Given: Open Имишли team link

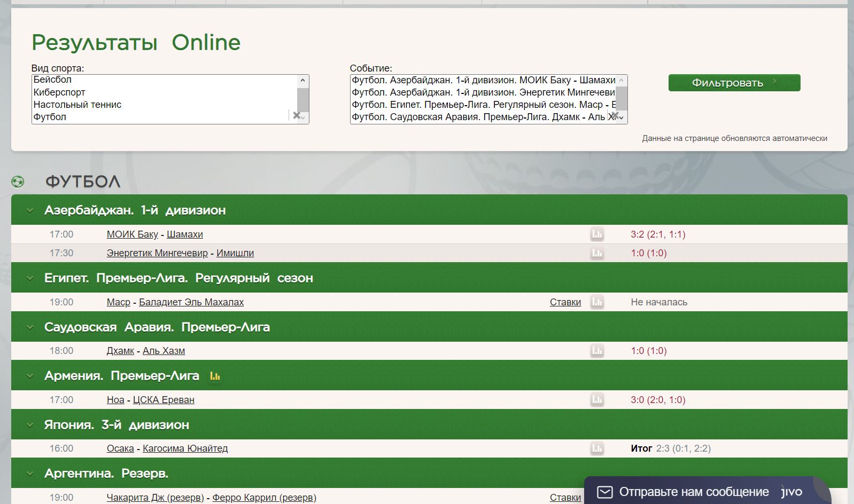Looking at the screenshot, I should pos(235,253).
